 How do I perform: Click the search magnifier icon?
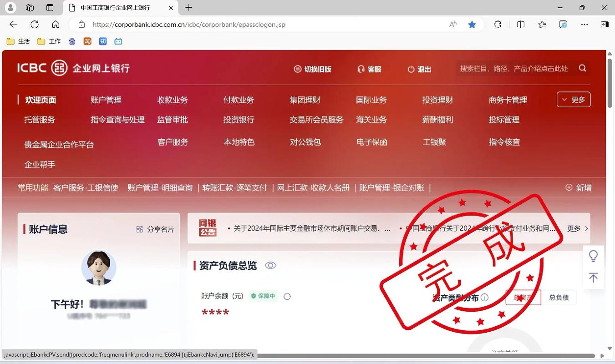pos(582,68)
